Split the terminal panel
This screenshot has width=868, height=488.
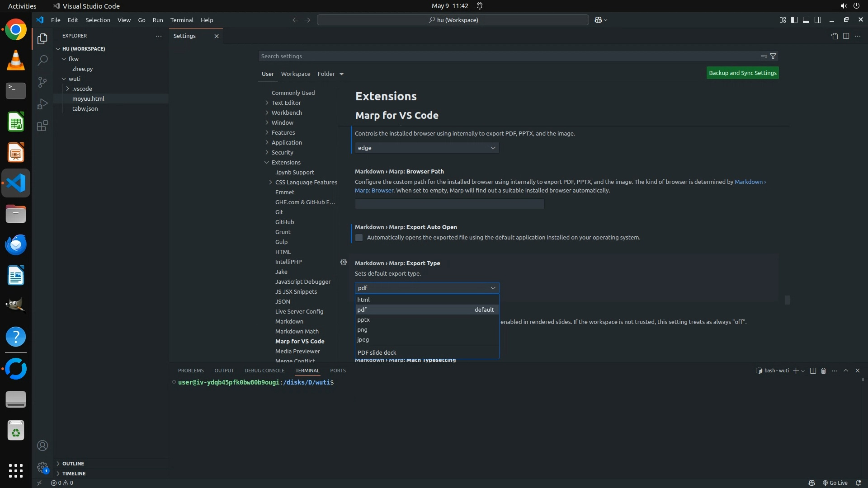(812, 371)
